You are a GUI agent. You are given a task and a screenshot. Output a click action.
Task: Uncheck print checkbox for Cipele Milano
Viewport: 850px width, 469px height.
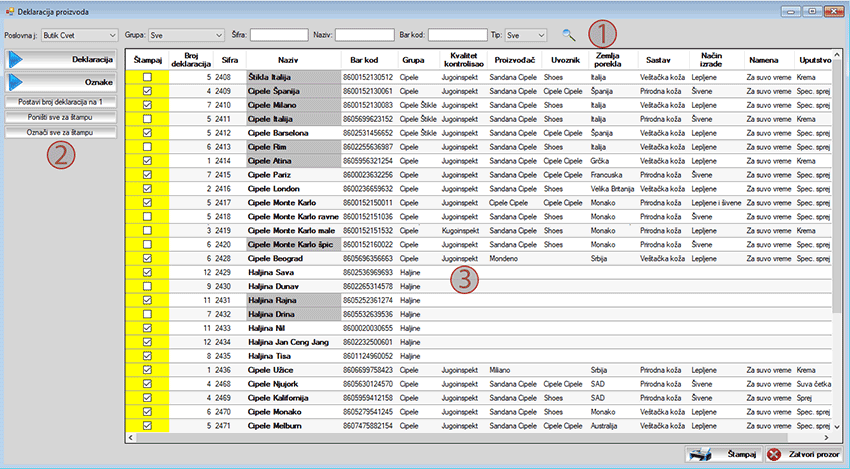147,105
